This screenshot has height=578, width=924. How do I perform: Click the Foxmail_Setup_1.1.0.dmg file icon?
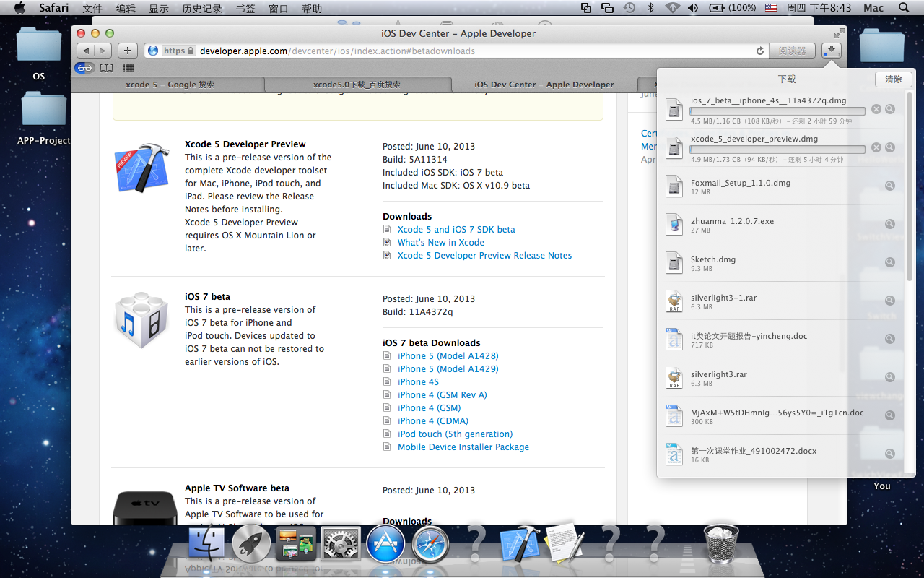coord(674,186)
